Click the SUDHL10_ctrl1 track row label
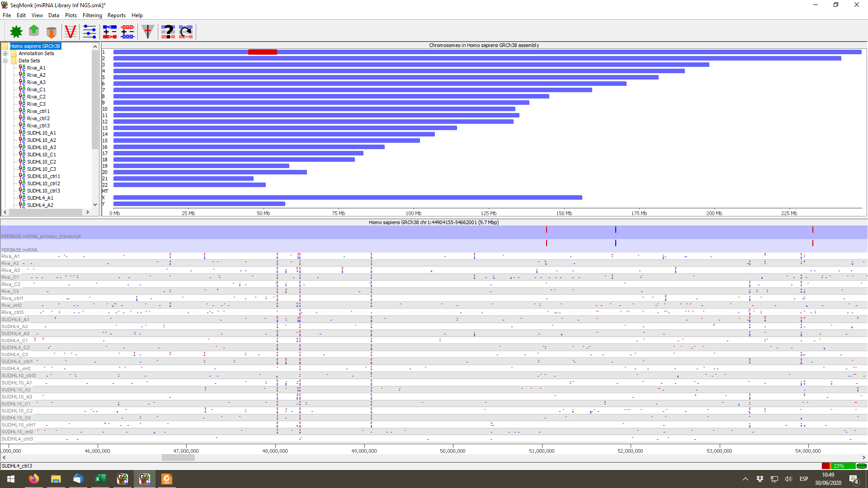Image resolution: width=868 pixels, height=488 pixels. (18, 425)
